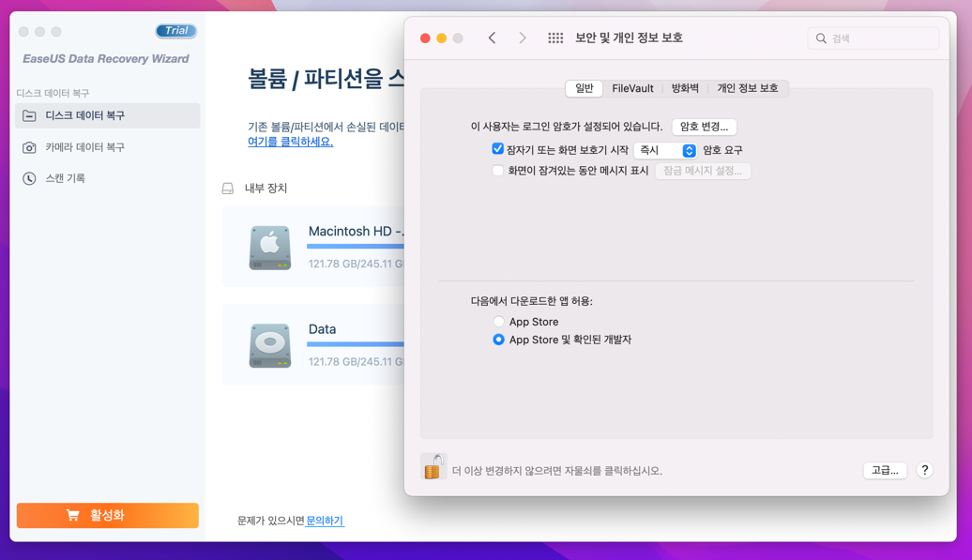Screen dimensions: 972x560
Task: Click the lock icon to prevent changes
Action: click(x=433, y=466)
